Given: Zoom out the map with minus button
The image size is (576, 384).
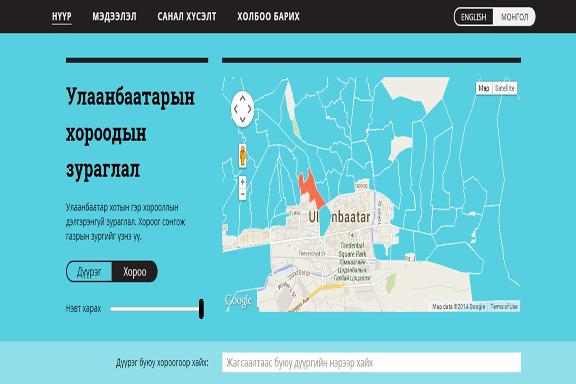Looking at the screenshot, I should [242, 194].
